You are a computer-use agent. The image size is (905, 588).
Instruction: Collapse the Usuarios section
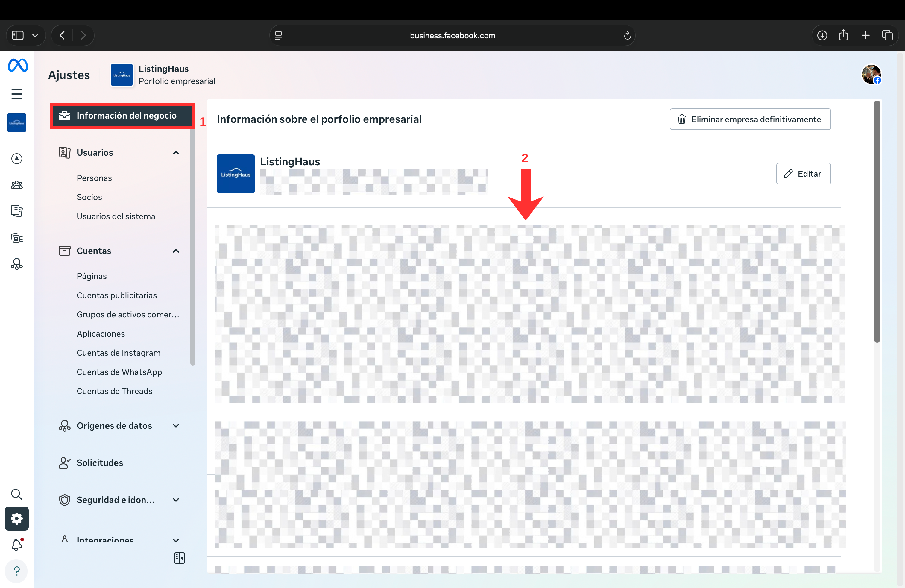(x=176, y=153)
